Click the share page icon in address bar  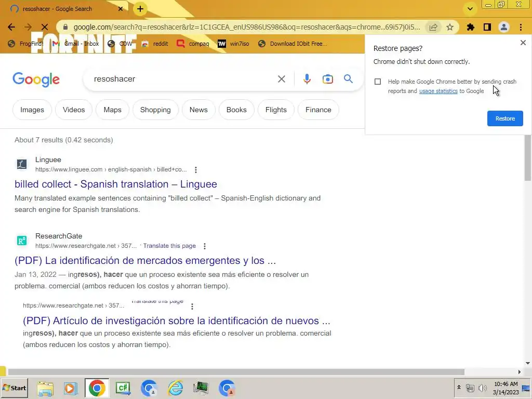[433, 27]
